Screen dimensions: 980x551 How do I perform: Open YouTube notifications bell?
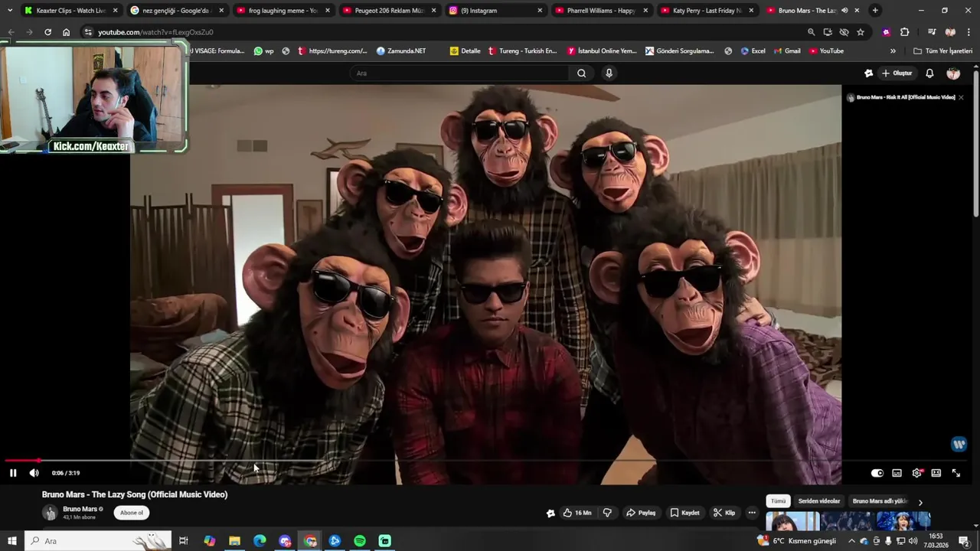pos(929,73)
